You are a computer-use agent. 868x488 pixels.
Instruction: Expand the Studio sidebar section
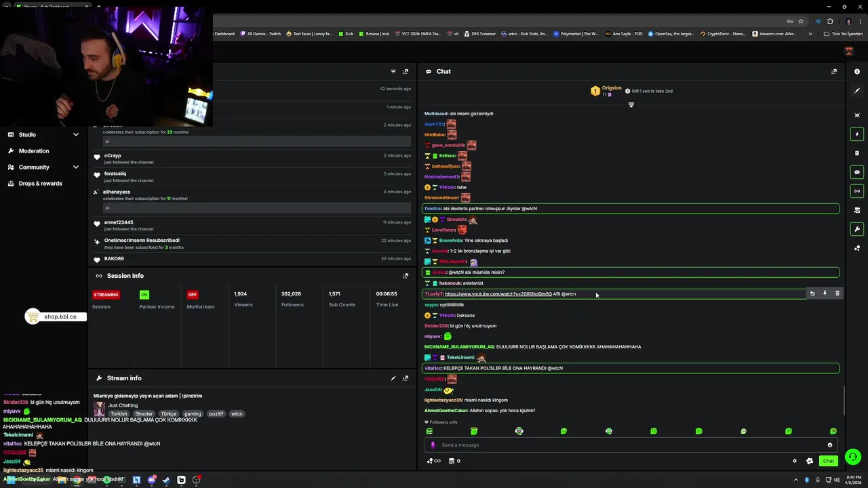click(x=43, y=135)
